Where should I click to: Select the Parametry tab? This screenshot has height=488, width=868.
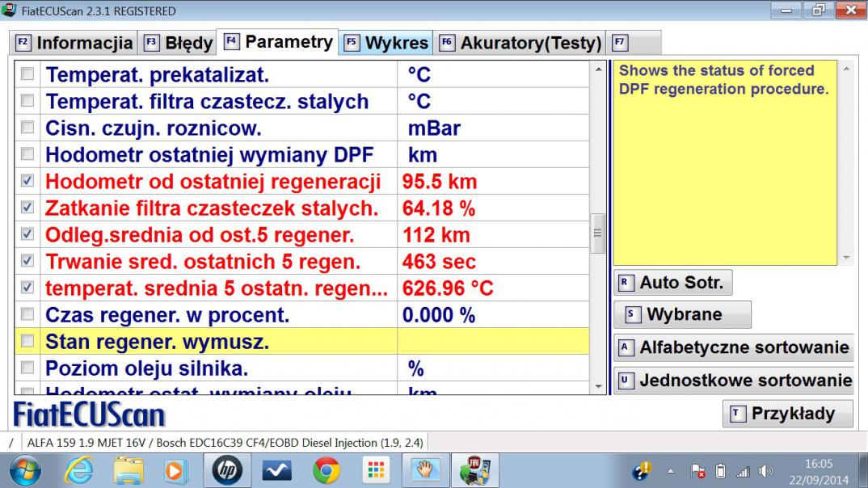[277, 41]
